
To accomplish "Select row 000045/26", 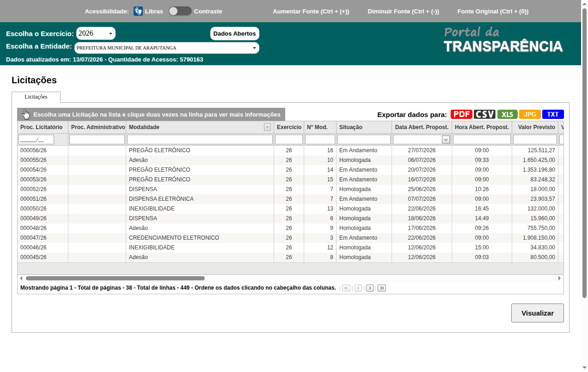I will tap(290, 257).
